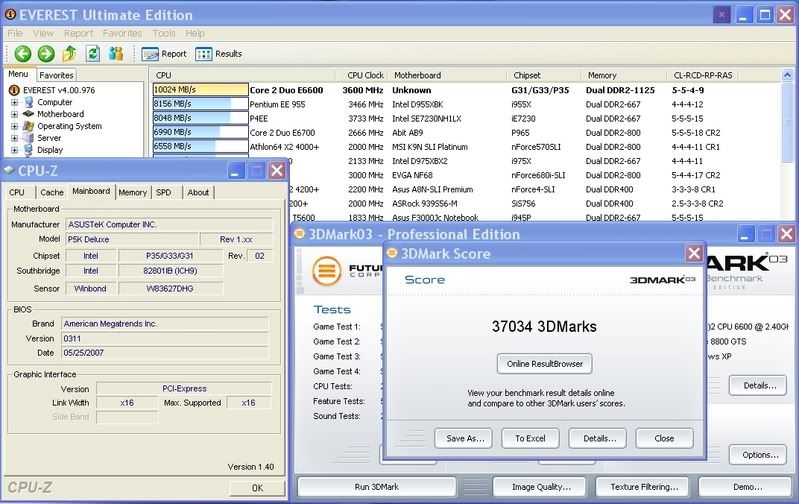Image resolution: width=799 pixels, height=504 pixels.
Task: Select the Display icon in EVEREST tree
Action: pyautogui.click(x=29, y=150)
